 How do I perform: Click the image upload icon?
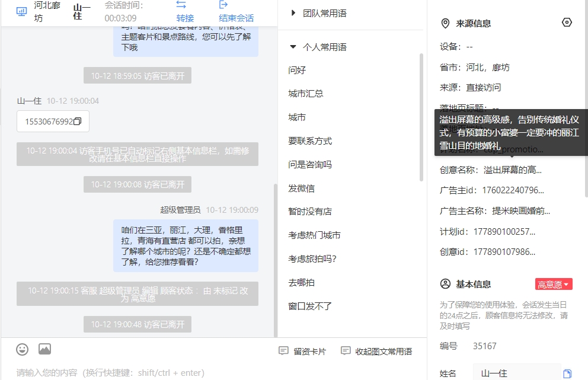(44, 349)
